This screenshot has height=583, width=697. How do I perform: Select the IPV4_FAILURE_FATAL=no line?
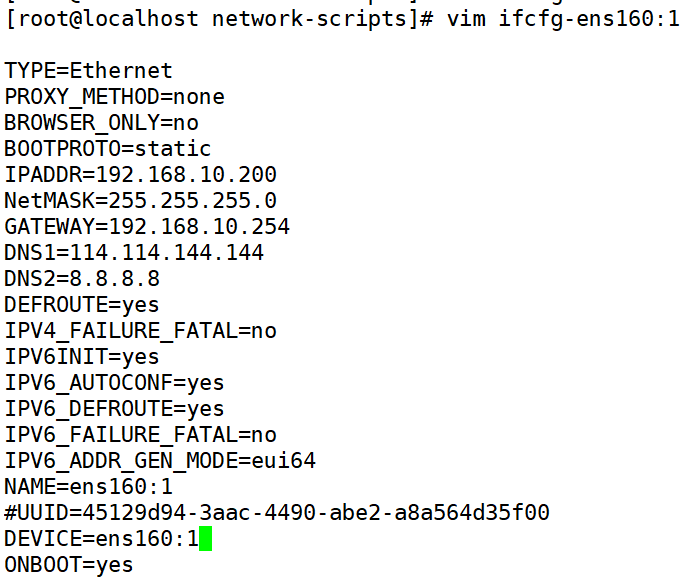pos(140,331)
